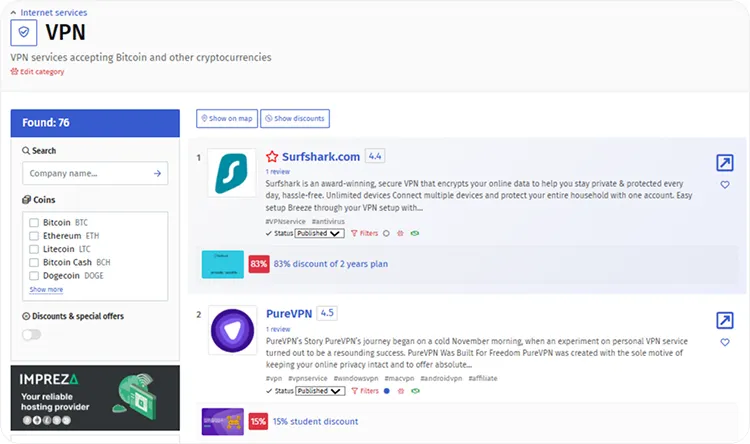Toggle Discounts & special offers switch
Viewport: 750px width, 444px height.
32,334
